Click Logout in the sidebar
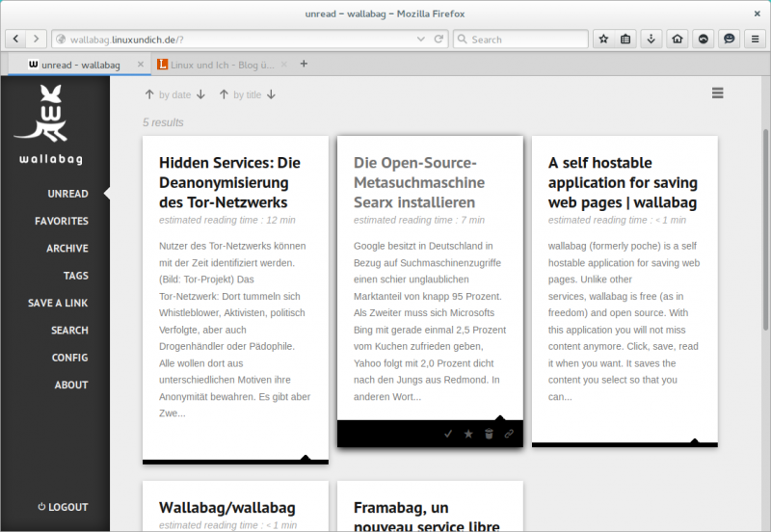 62,507
